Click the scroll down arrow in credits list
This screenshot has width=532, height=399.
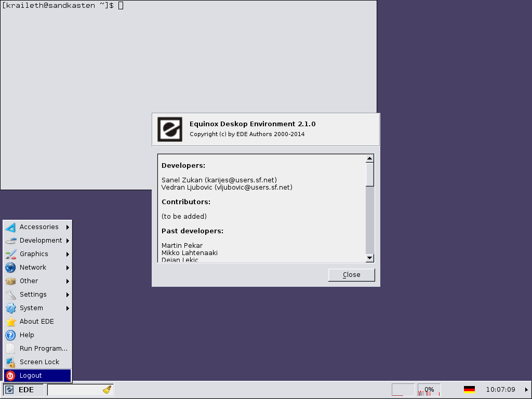pyautogui.click(x=370, y=258)
